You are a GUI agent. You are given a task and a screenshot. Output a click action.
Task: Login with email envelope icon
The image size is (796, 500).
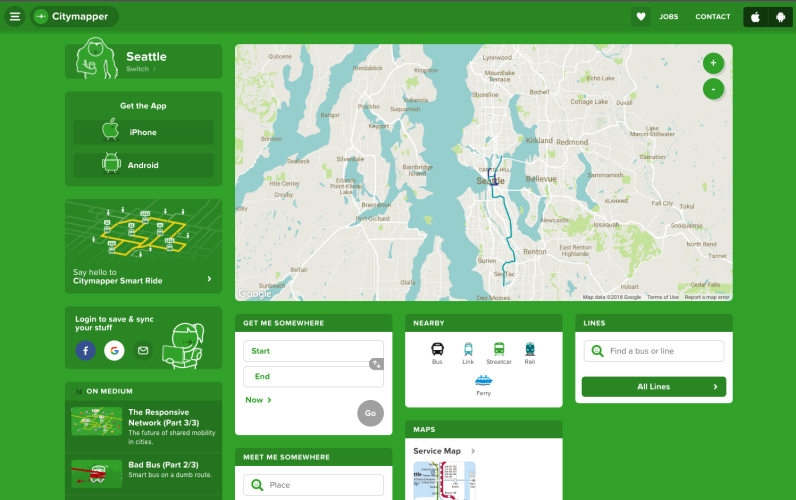tap(143, 350)
